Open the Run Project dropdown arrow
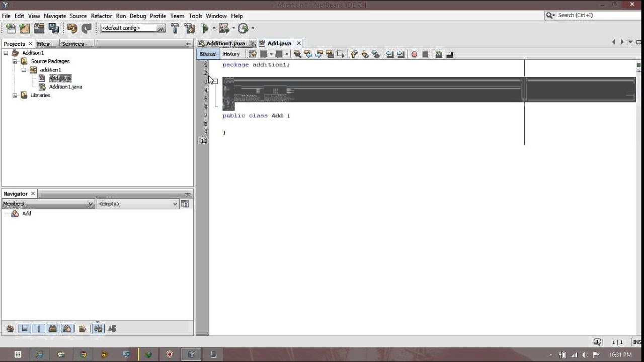This screenshot has height=362, width=644. 214,29
